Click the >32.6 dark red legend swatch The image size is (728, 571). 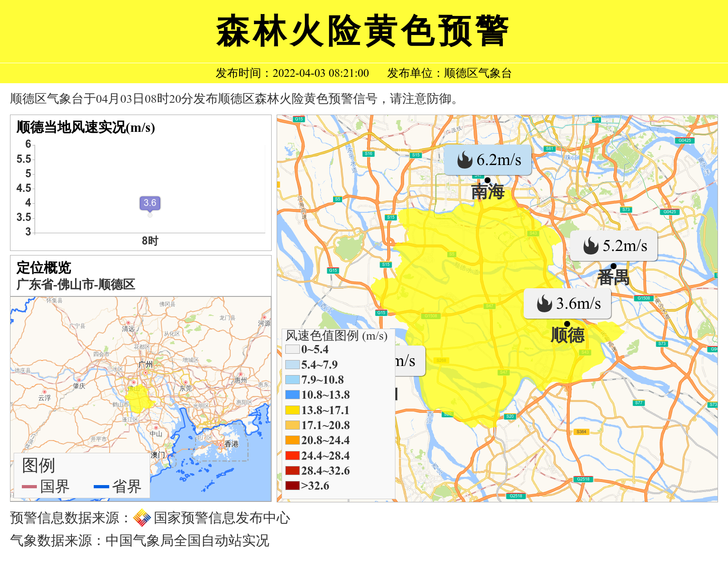point(292,486)
